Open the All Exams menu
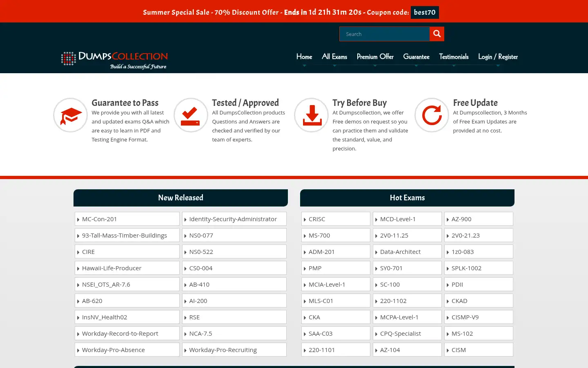Image resolution: width=588 pixels, height=368 pixels. coord(334,57)
